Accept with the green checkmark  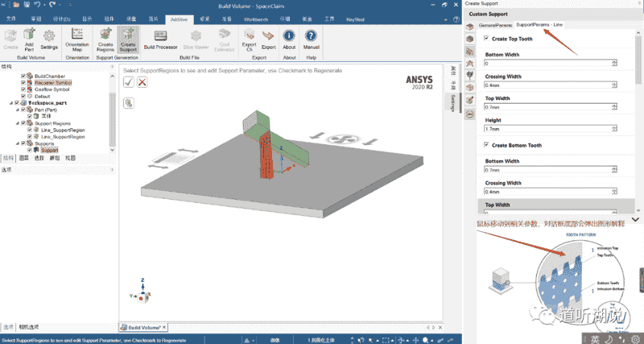(129, 82)
